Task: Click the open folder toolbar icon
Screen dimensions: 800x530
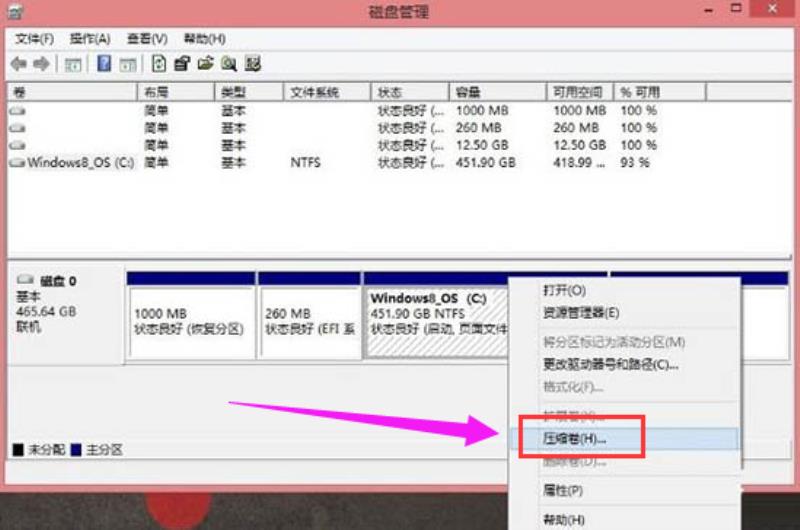Action: pyautogui.click(x=206, y=64)
